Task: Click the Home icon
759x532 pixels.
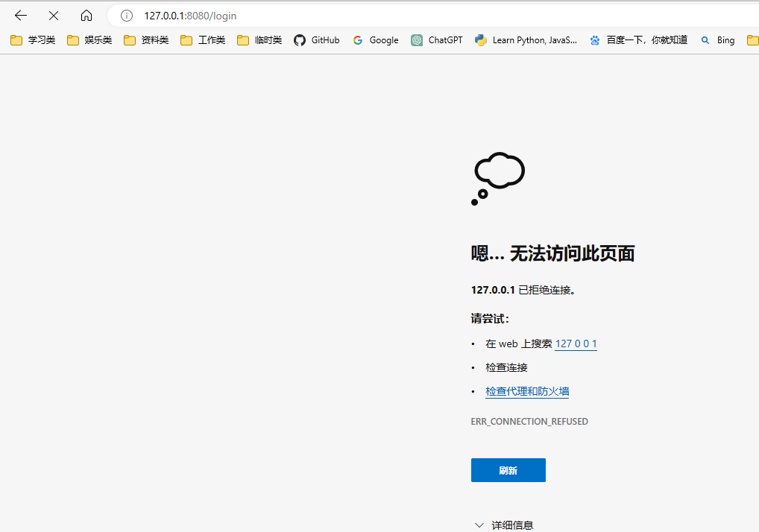Action: pyautogui.click(x=86, y=15)
